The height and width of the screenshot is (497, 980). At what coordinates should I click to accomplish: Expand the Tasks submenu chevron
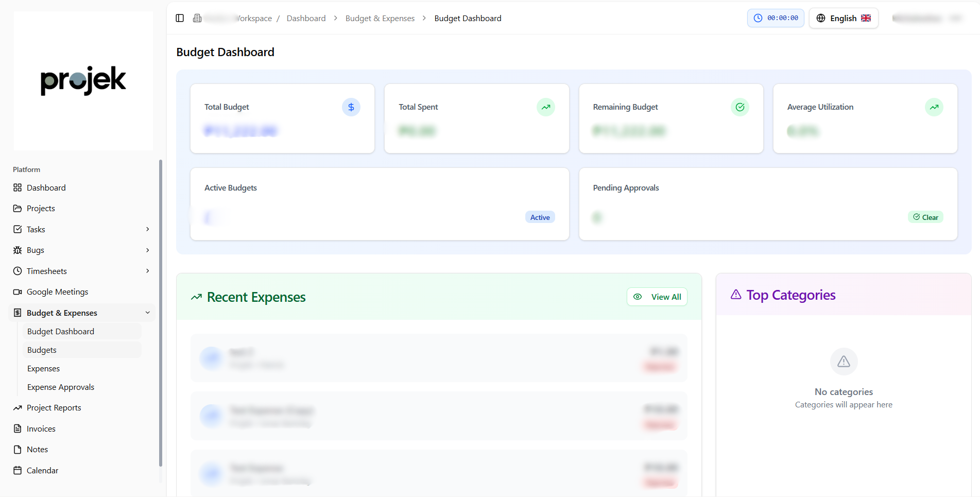coord(148,229)
